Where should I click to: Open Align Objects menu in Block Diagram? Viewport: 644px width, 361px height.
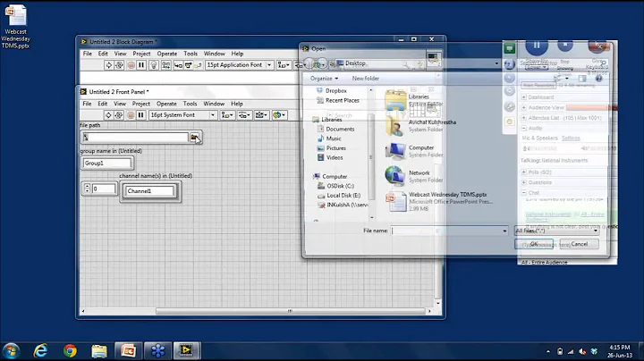[x=284, y=65]
